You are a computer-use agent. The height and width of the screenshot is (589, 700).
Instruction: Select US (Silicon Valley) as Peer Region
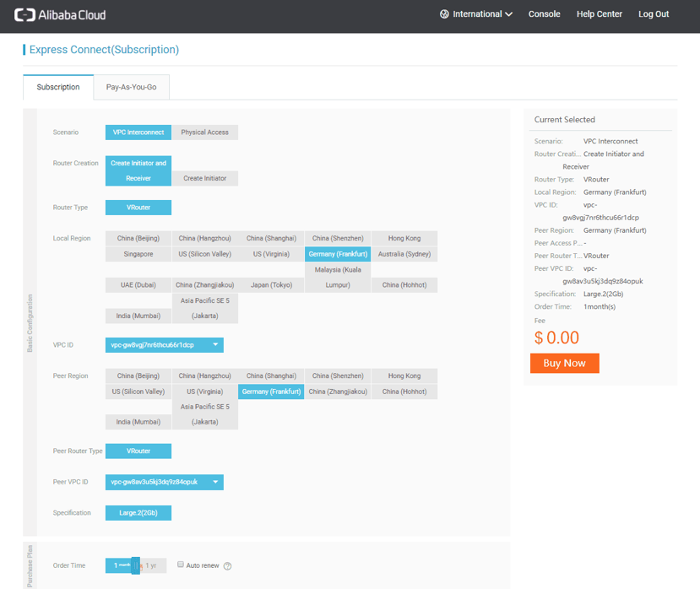click(138, 392)
